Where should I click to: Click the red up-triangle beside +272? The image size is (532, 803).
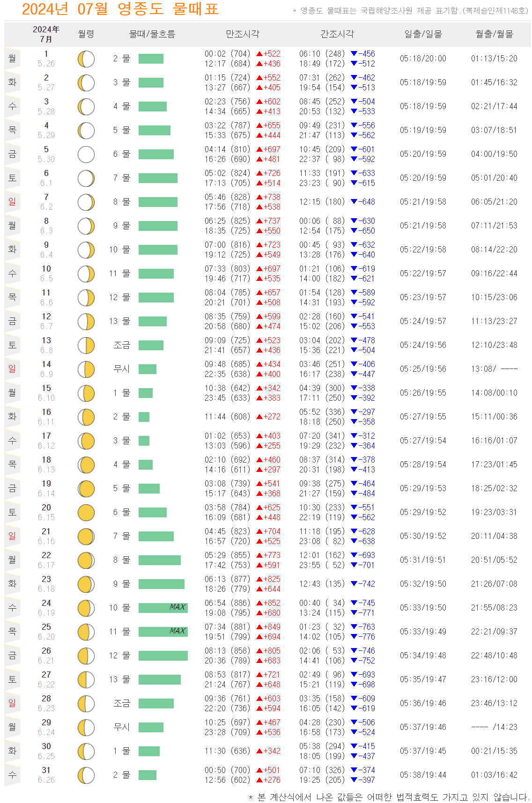(x=259, y=417)
